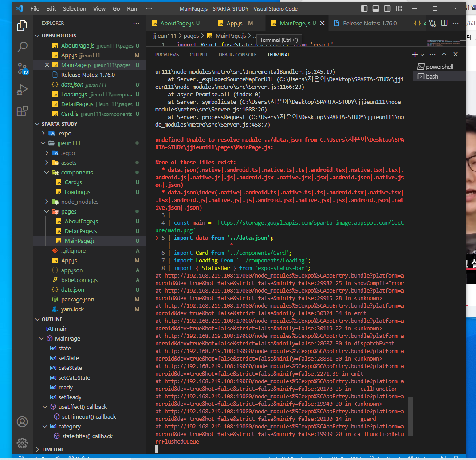Close MainPage.js in open editors list
Viewport: 476px width, 460px height.
47,65
